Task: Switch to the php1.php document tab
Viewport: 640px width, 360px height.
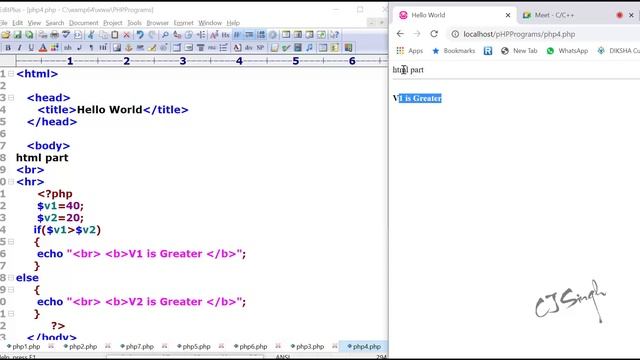Action: click(24, 347)
